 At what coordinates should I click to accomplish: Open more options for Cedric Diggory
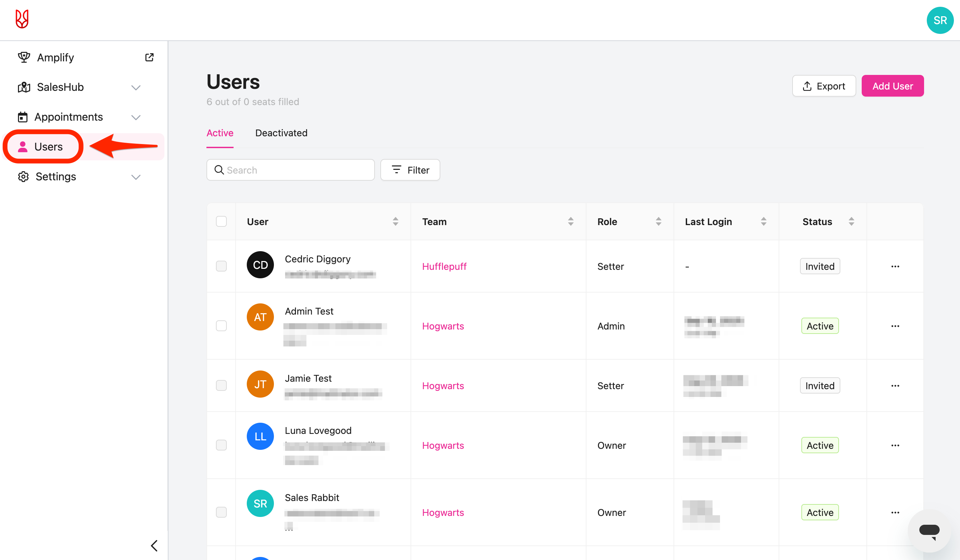[895, 266]
